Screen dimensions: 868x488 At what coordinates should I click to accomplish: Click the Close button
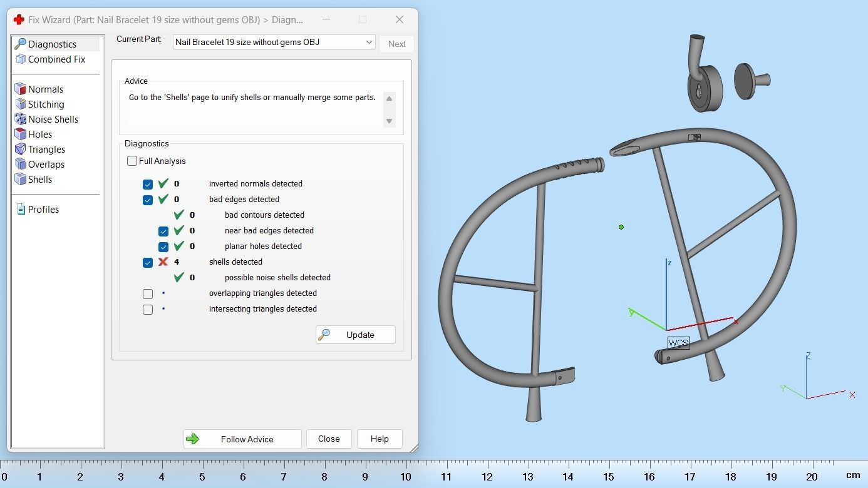[x=329, y=439]
